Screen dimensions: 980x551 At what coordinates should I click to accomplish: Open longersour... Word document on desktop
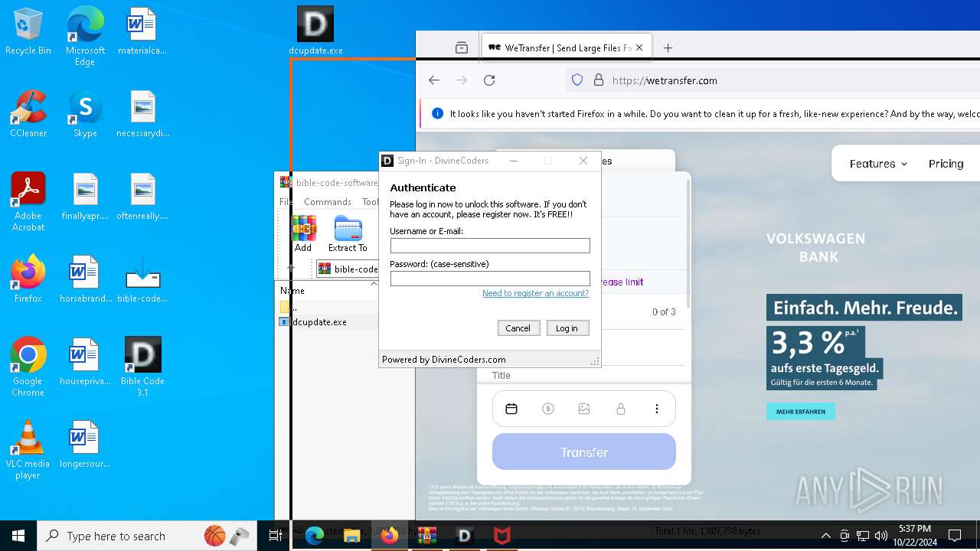click(85, 445)
